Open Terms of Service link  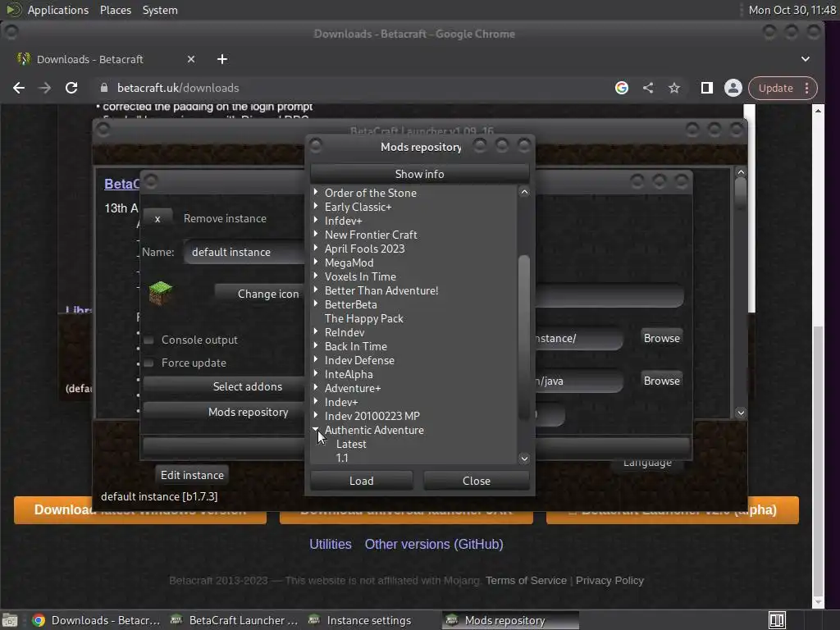pos(526,580)
